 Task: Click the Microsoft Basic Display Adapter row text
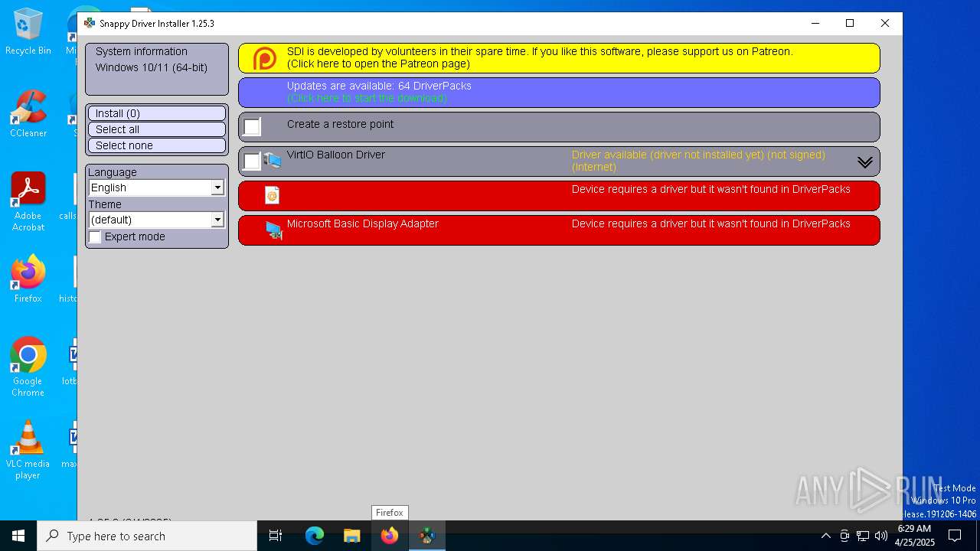(363, 223)
